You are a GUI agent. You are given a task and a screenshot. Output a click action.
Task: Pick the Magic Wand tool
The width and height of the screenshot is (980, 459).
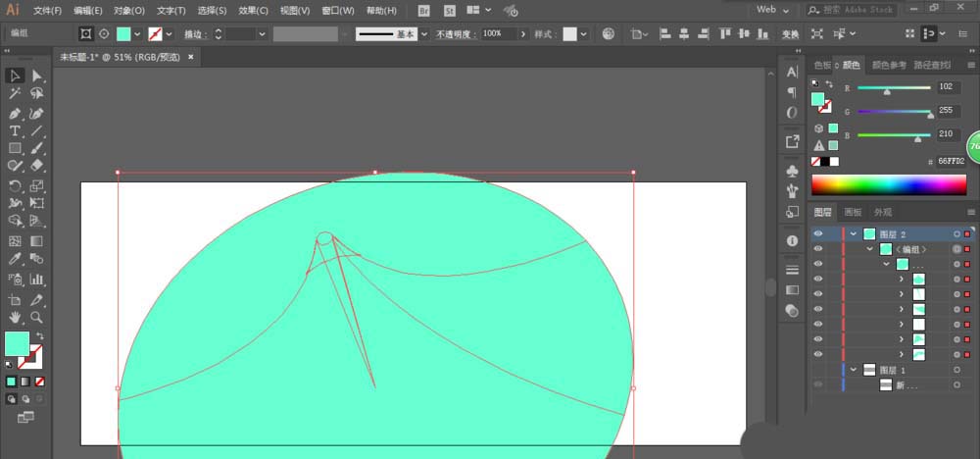tap(15, 94)
